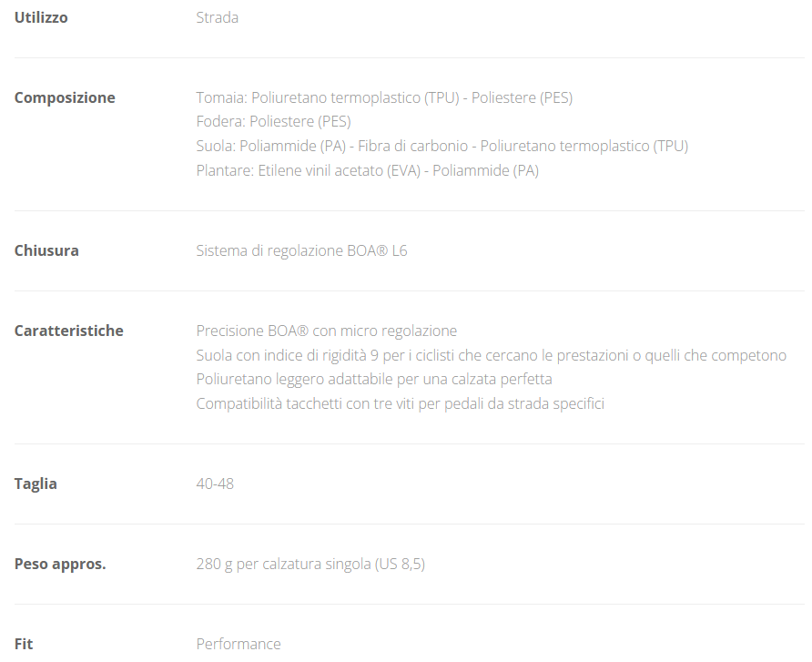Click the Utilizzo row label
This screenshot has height=662, width=812.
tap(41, 17)
